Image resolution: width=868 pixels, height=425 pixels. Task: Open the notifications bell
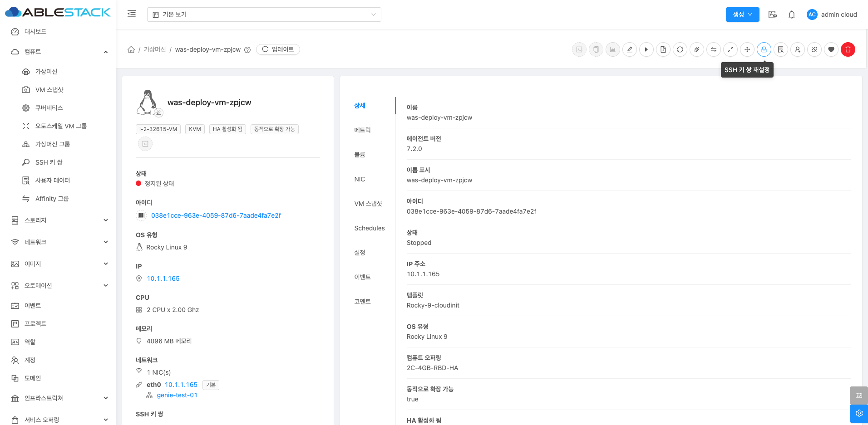[791, 15]
